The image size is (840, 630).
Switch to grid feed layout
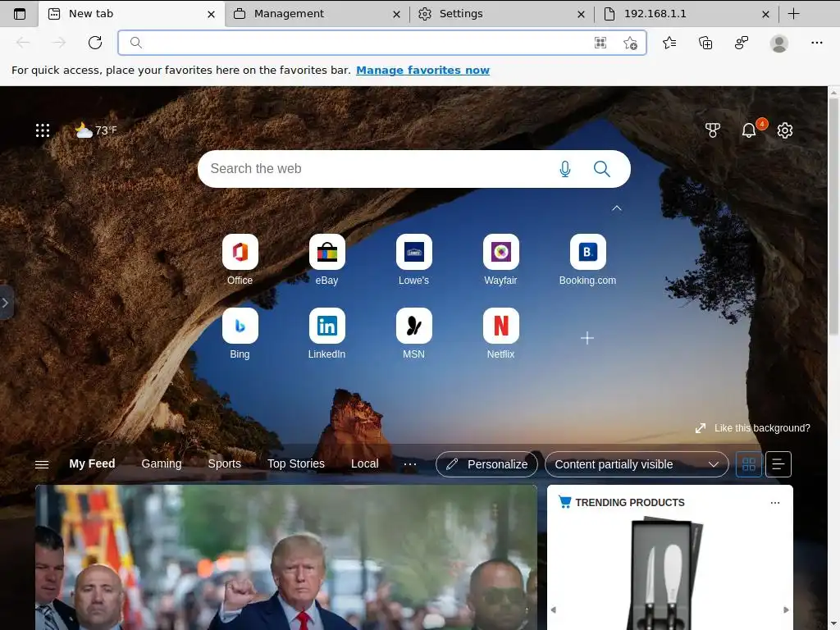coord(748,464)
